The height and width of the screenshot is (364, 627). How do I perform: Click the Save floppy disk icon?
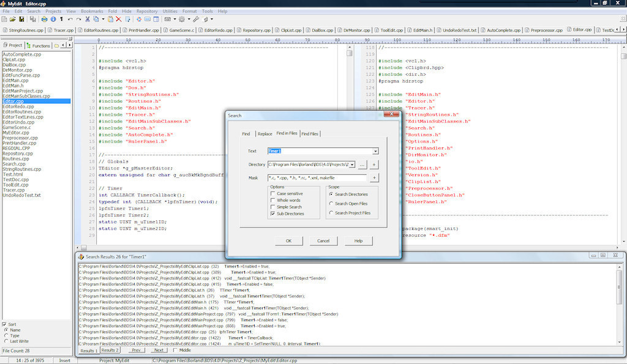[x=21, y=19]
